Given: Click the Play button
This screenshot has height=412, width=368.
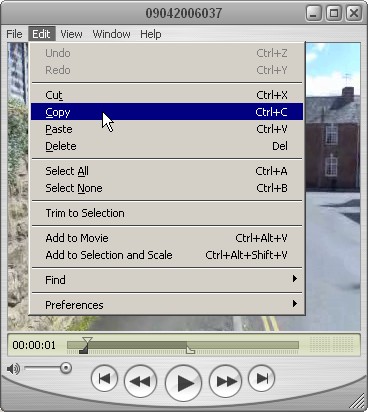Looking at the screenshot, I should point(183,383).
